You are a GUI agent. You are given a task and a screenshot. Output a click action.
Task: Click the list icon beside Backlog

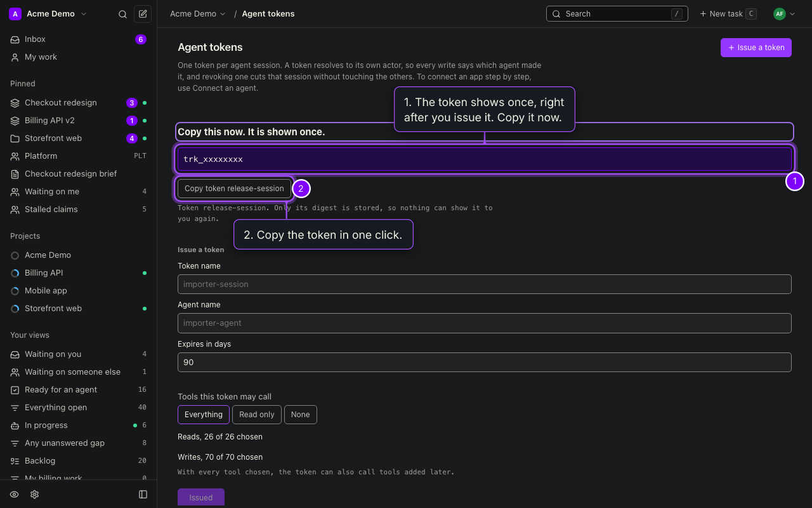pos(15,461)
